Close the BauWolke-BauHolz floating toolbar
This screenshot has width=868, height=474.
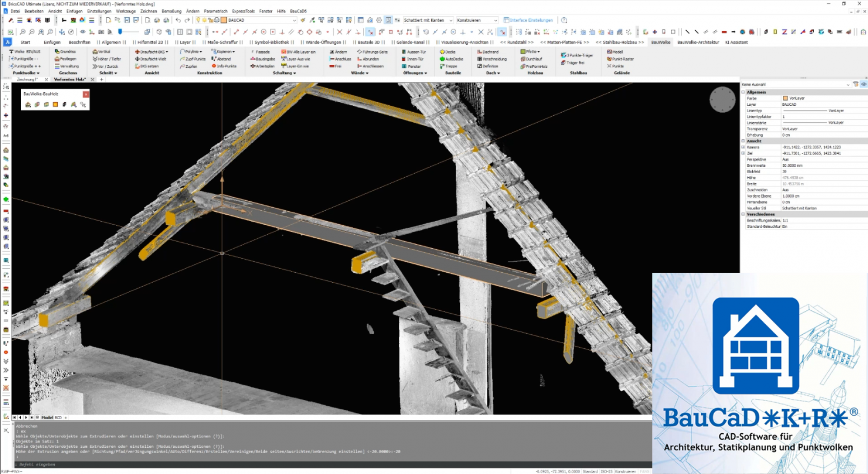click(x=85, y=94)
